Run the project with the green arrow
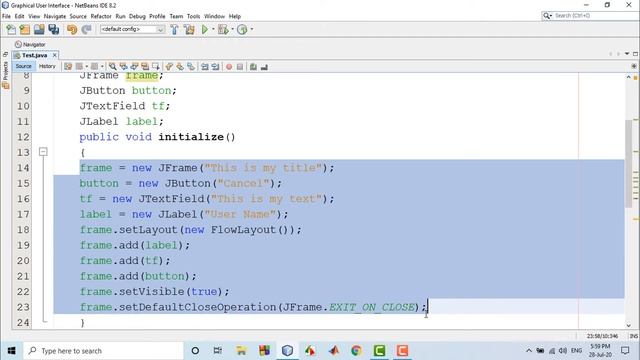Screen dimensions: 640x360 [x=204, y=29]
